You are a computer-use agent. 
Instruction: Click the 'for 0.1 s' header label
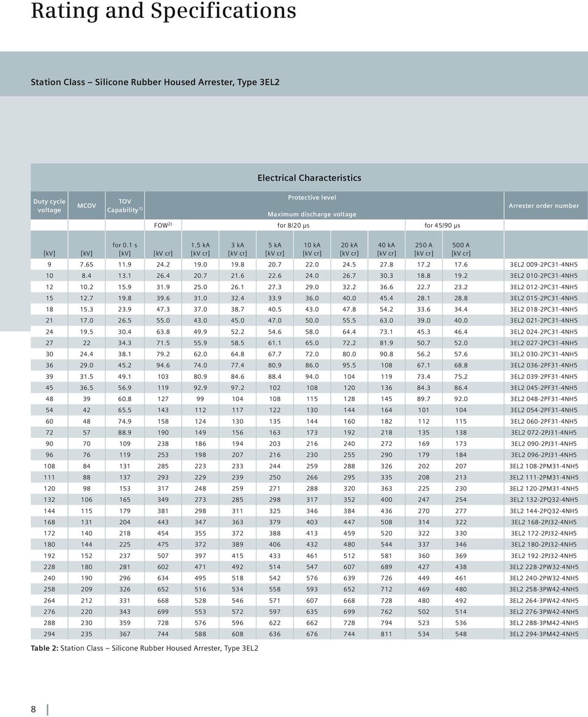click(125, 245)
